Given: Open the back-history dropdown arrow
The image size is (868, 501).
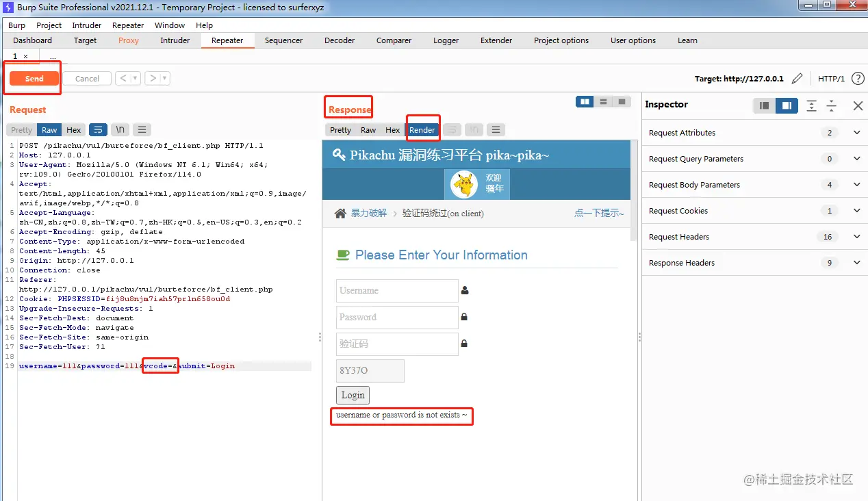Looking at the screenshot, I should point(136,79).
